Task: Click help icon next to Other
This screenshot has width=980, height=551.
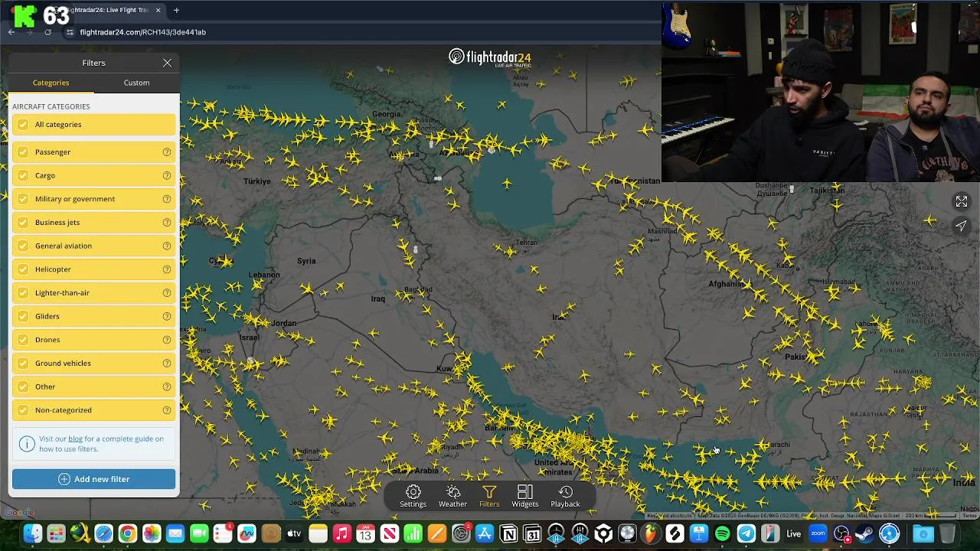Action: 166,386
